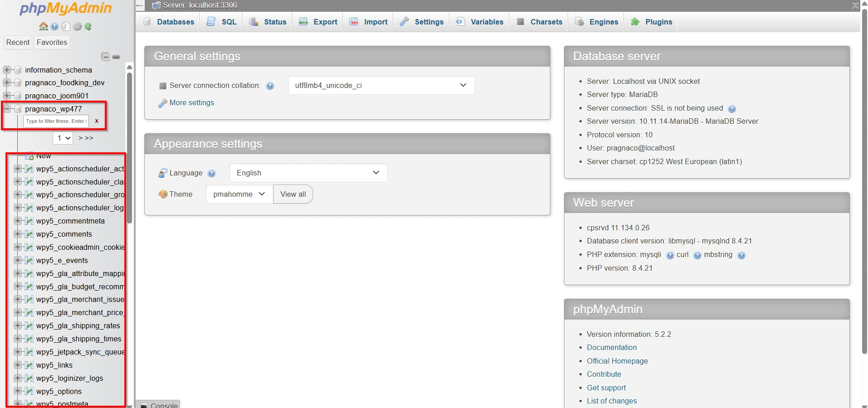
Task: Open the SQL tab
Action: tap(221, 22)
